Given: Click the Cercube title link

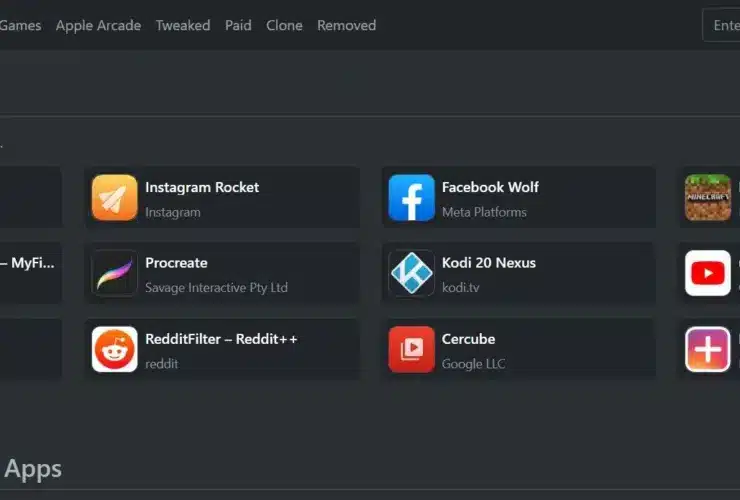Looking at the screenshot, I should point(468,339).
